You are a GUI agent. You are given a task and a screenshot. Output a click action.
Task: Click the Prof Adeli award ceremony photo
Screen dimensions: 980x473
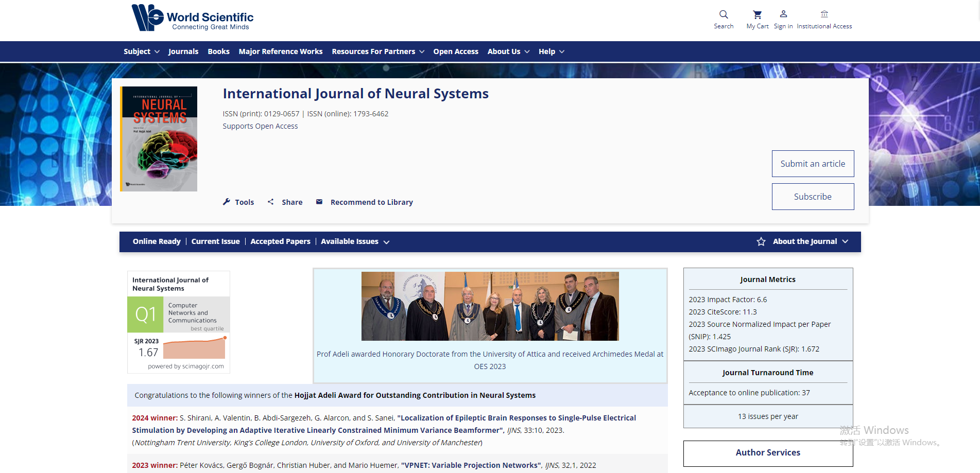pyautogui.click(x=490, y=306)
